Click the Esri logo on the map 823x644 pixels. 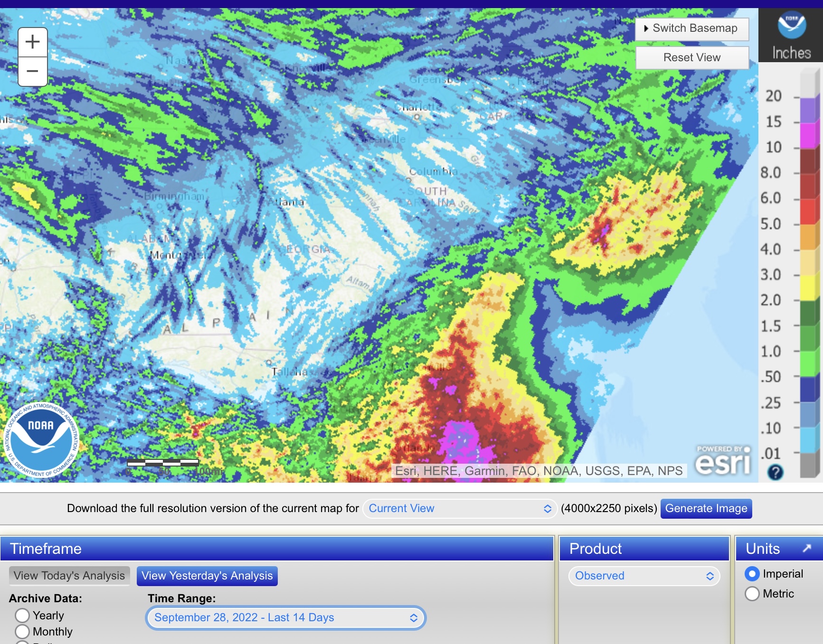[x=723, y=461]
